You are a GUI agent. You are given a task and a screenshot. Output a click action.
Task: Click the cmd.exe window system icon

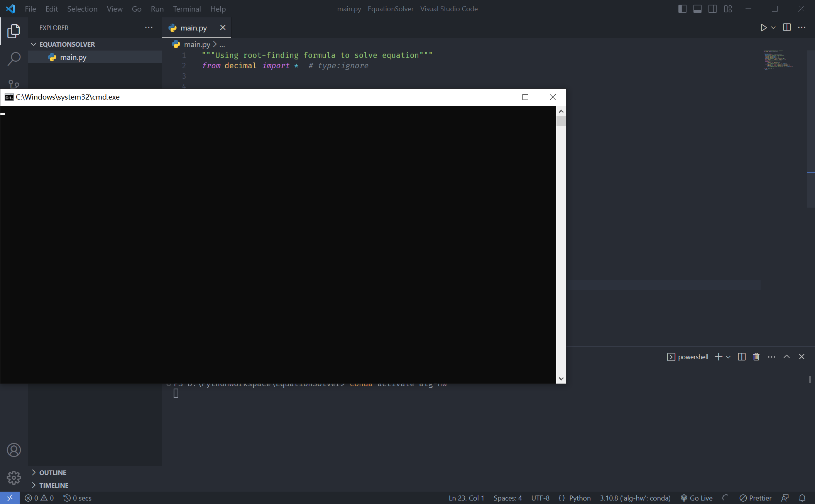tap(9, 97)
